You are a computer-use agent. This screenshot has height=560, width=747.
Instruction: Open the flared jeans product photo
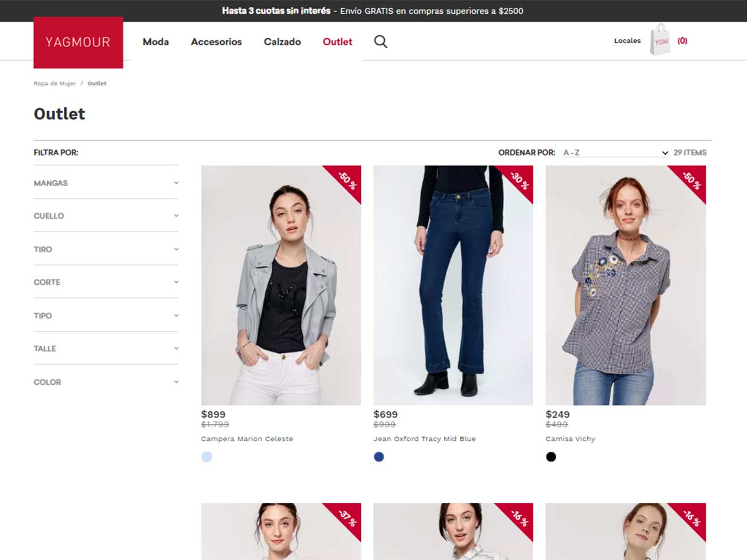(x=453, y=285)
